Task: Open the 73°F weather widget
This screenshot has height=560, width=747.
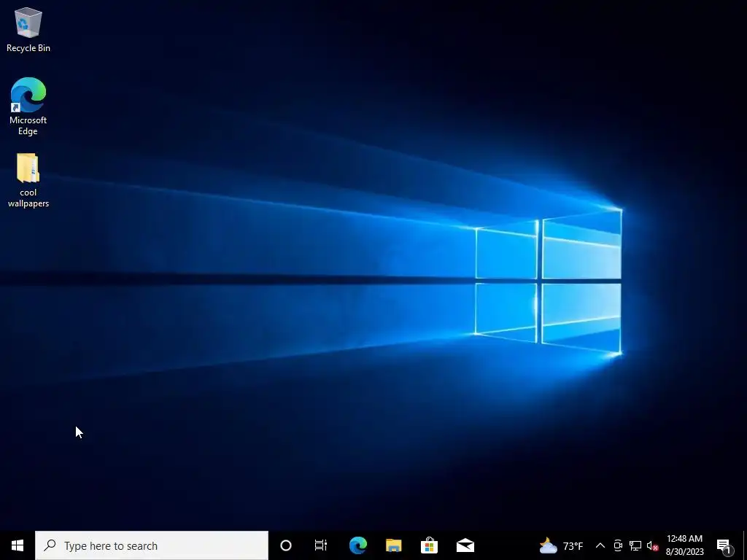Action: point(561,545)
